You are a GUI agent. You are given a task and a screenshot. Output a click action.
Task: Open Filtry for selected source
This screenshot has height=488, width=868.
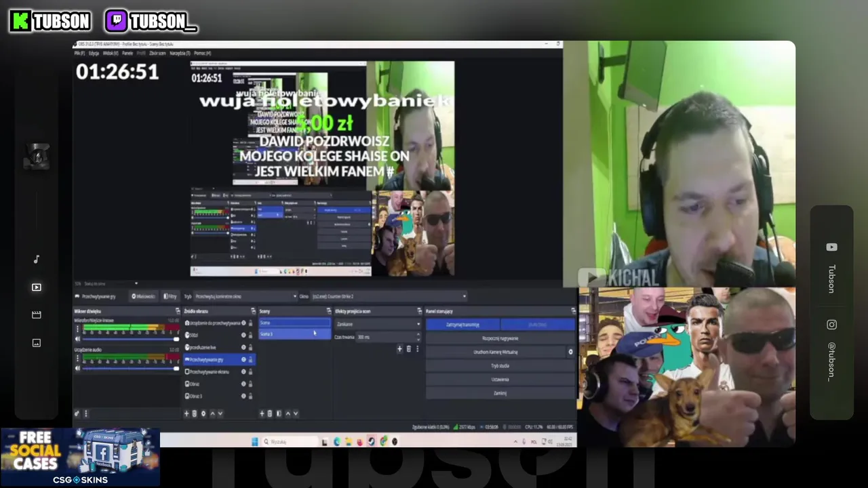(x=171, y=296)
